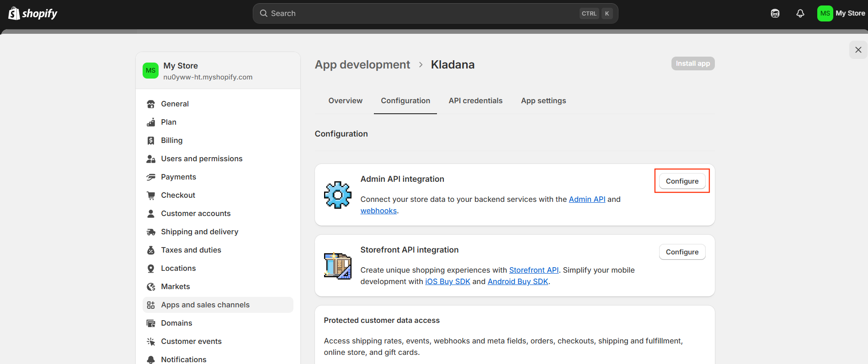This screenshot has width=868, height=364.
Task: Click the General settings store icon
Action: [x=151, y=104]
